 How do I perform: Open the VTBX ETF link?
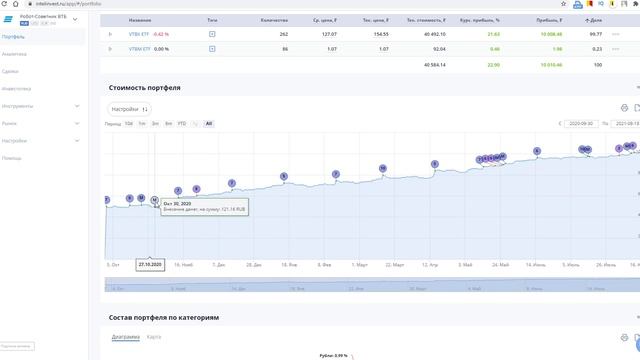point(139,34)
